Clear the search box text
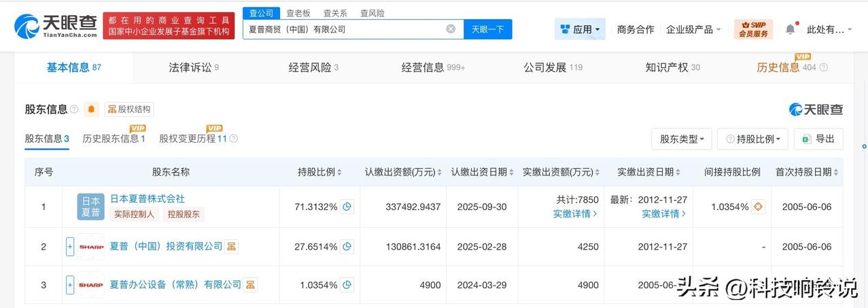 (451, 29)
